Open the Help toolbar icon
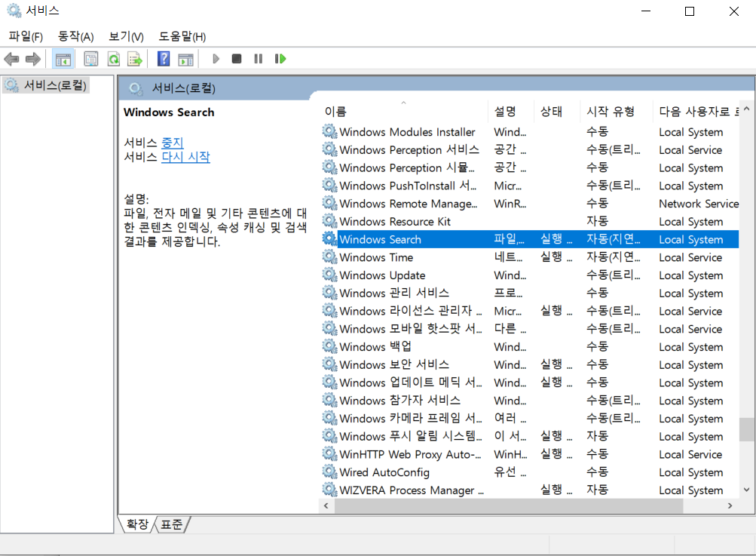Screen dimensions: 756x556 (164, 59)
